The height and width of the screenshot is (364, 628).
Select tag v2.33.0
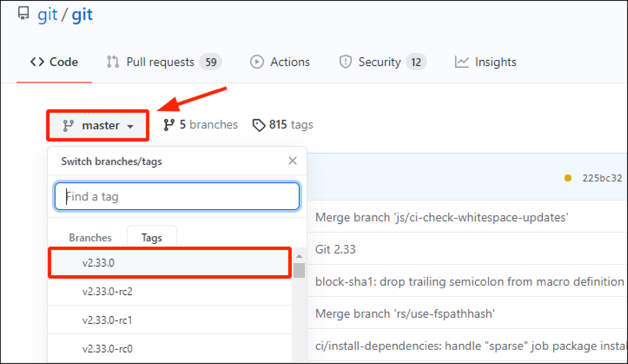[x=170, y=263]
